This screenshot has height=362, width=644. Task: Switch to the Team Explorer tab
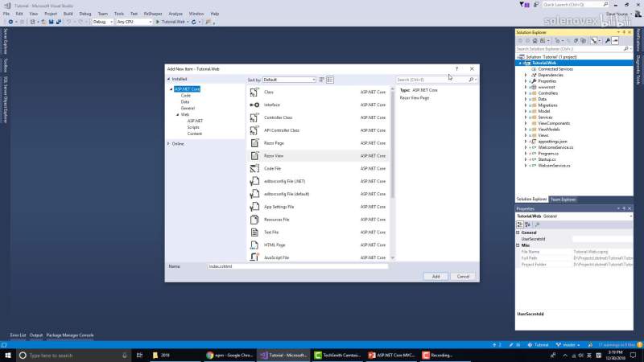point(563,200)
